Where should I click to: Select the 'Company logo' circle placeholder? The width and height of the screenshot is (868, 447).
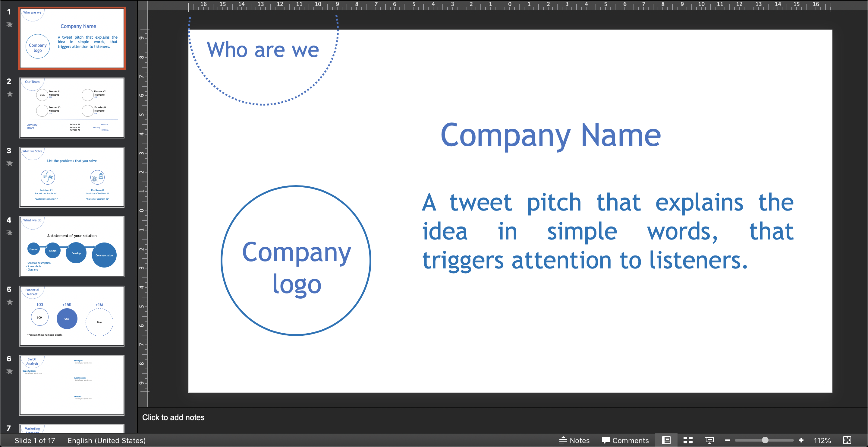[x=296, y=261]
